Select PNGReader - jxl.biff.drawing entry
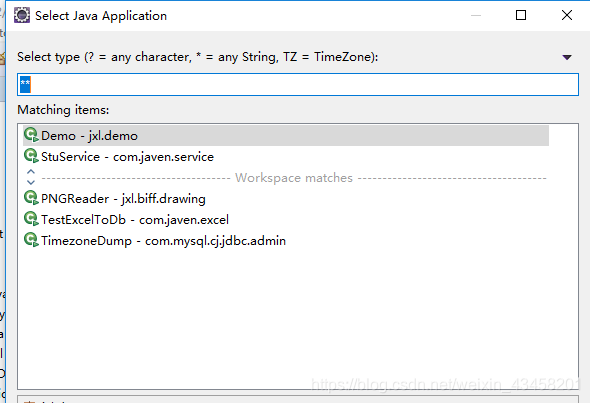590x403 pixels. [x=286, y=198]
